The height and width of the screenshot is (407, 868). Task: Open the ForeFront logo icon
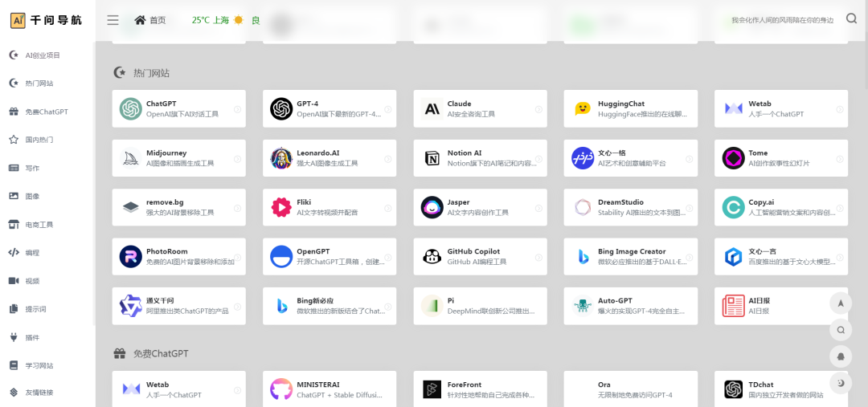click(432, 389)
